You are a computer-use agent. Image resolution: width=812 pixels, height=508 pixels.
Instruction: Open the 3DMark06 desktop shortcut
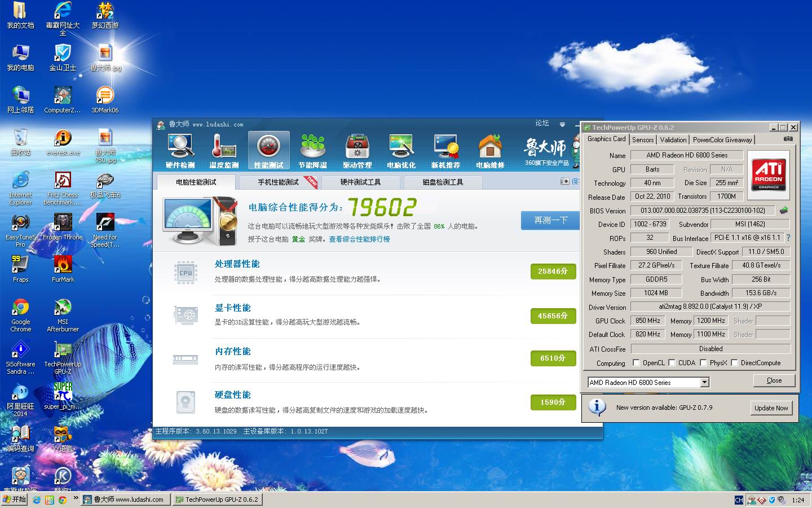pyautogui.click(x=105, y=99)
